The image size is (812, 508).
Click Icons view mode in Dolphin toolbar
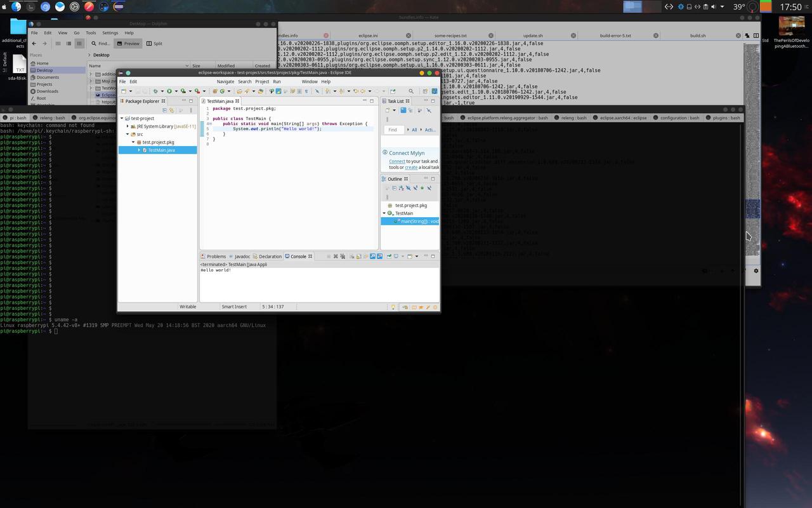(x=58, y=43)
